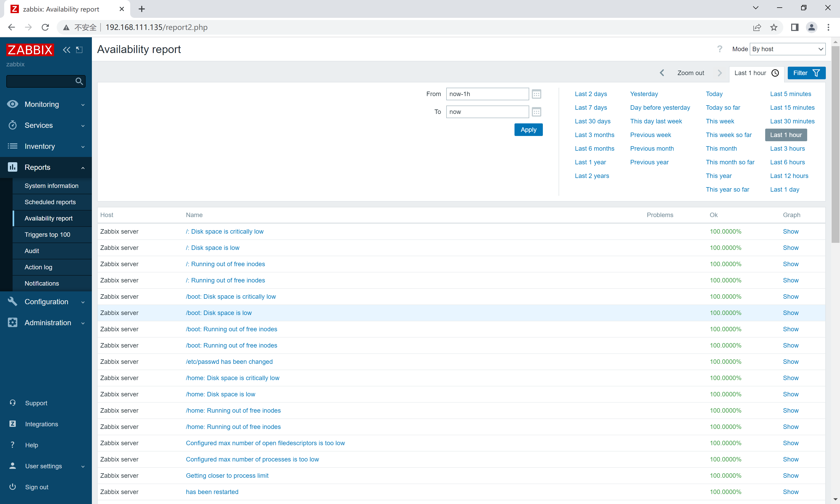Click the From time input field
Image resolution: width=840 pixels, height=504 pixels.
[x=487, y=94]
